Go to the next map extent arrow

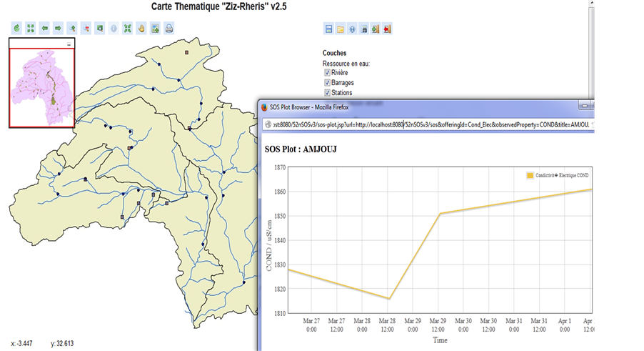pyautogui.click(x=58, y=29)
